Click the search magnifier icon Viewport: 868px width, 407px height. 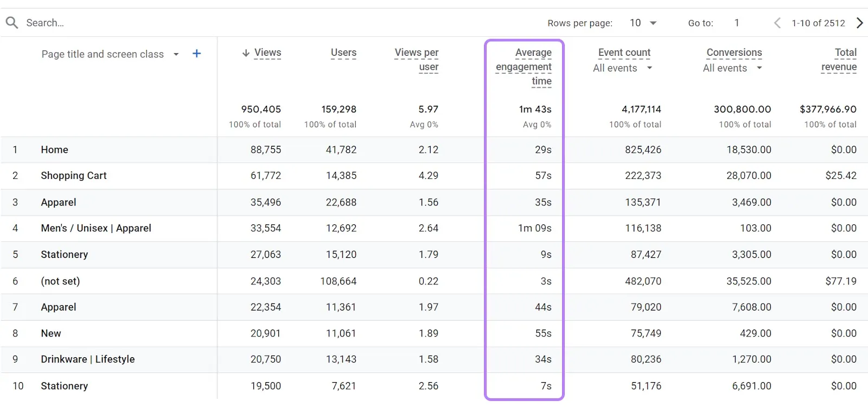pyautogui.click(x=12, y=23)
